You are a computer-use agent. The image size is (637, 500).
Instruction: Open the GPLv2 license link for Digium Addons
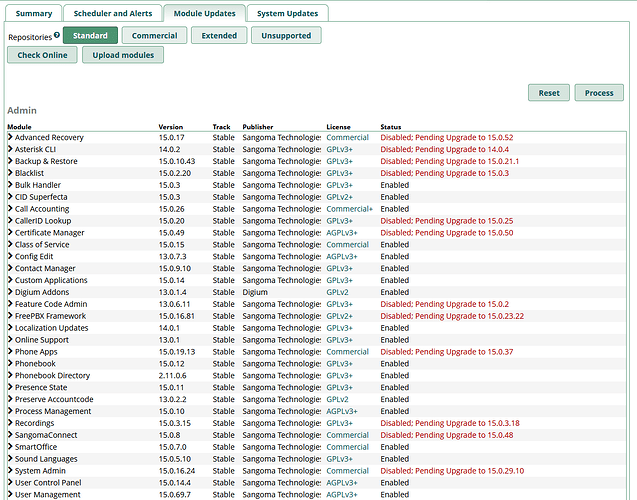337,292
